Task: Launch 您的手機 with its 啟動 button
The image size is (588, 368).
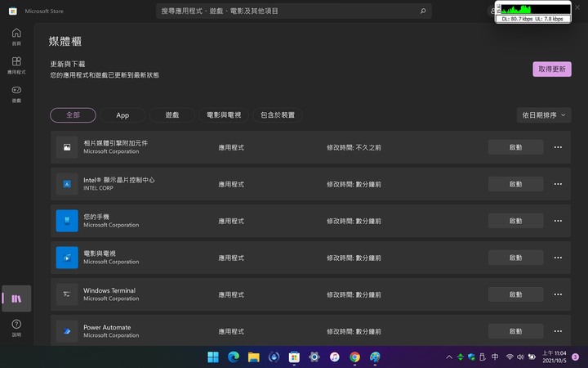Action: (515, 221)
